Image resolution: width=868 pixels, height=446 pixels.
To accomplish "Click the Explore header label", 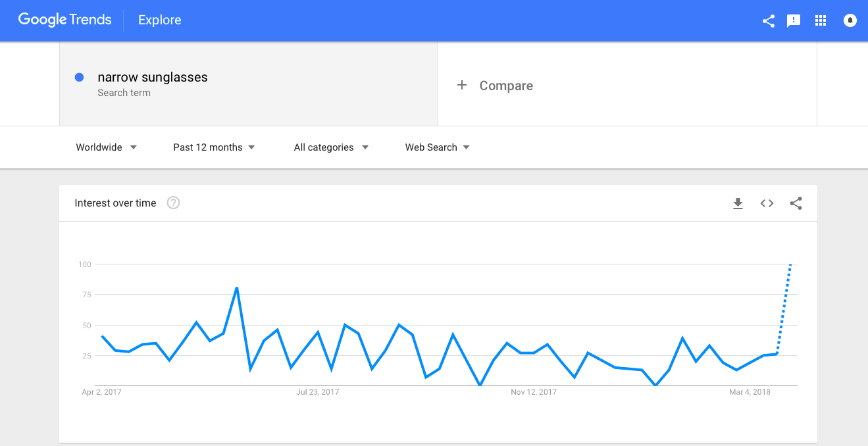I will coord(160,20).
